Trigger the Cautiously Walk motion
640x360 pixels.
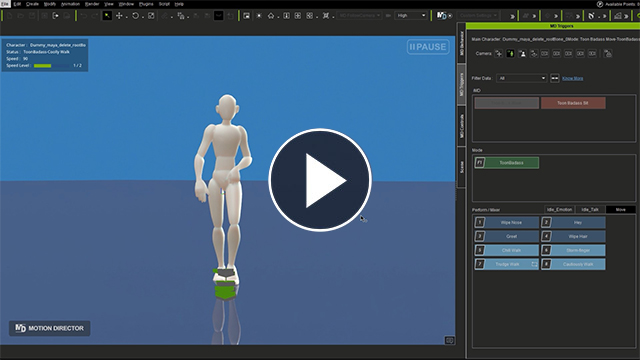573,264
